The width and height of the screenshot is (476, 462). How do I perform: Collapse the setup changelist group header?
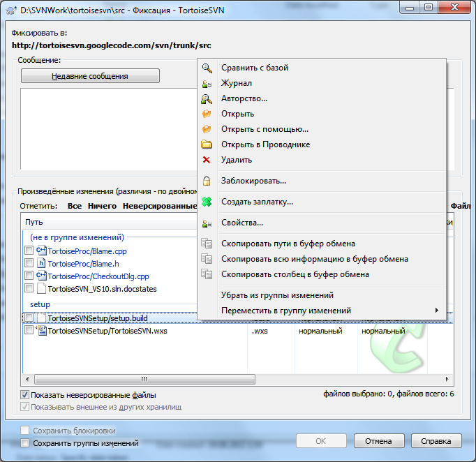pyautogui.click(x=40, y=304)
